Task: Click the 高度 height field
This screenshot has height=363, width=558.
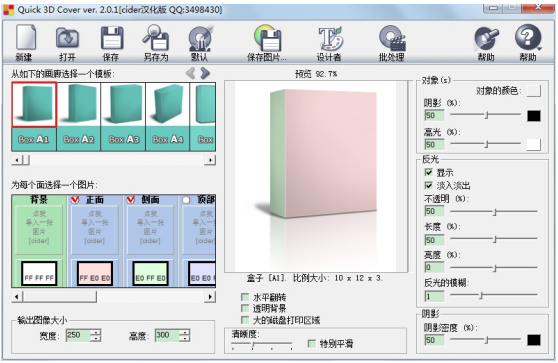Action: click(x=167, y=335)
